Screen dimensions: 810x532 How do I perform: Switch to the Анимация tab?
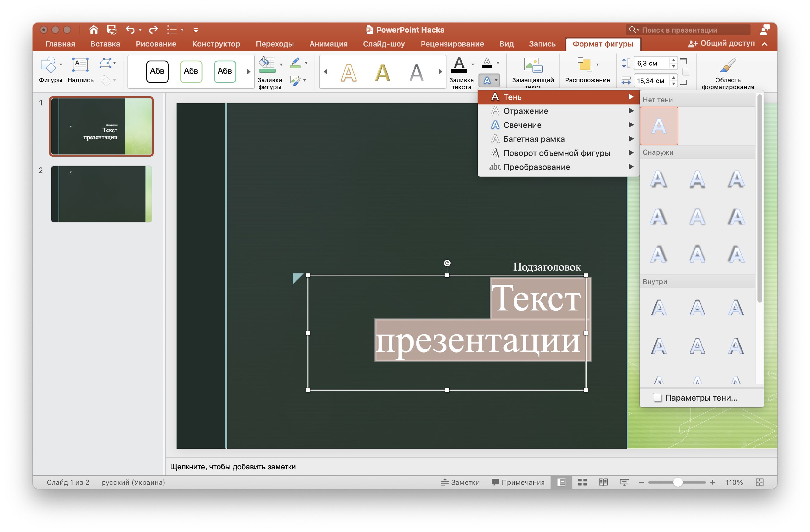328,44
